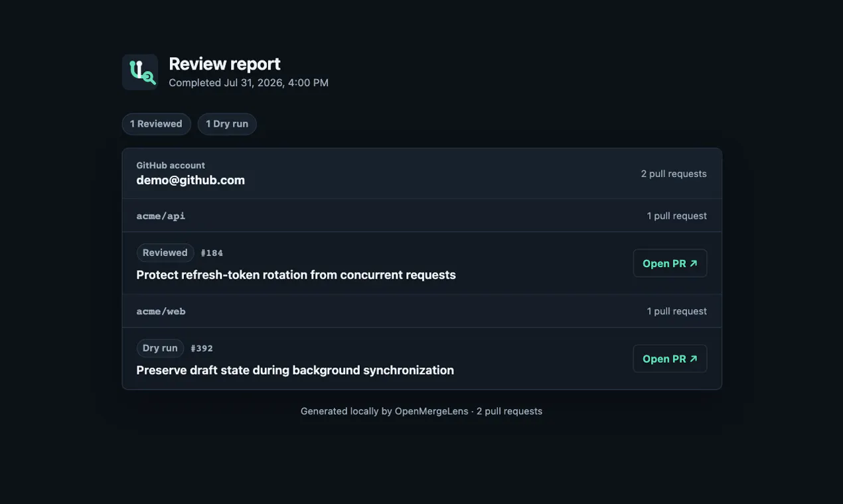Click the #184 pull request number
This screenshot has height=504, width=843.
click(212, 253)
